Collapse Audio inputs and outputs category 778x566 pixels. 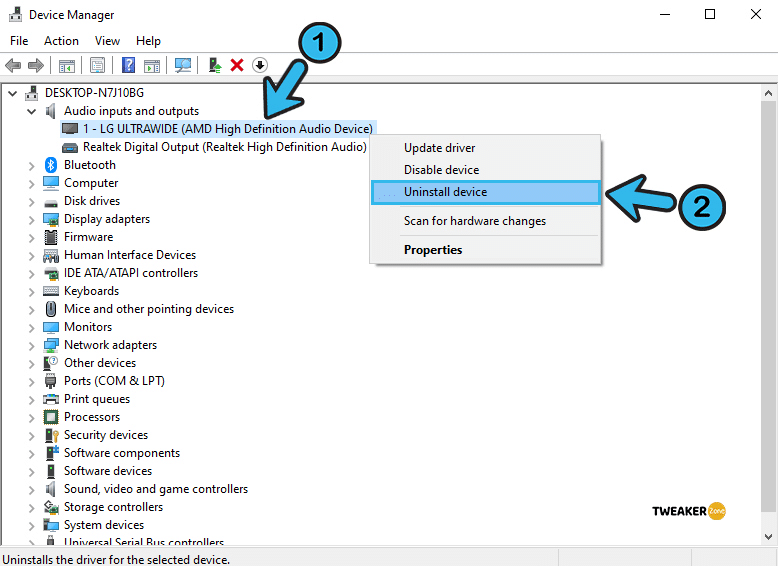click(x=31, y=111)
